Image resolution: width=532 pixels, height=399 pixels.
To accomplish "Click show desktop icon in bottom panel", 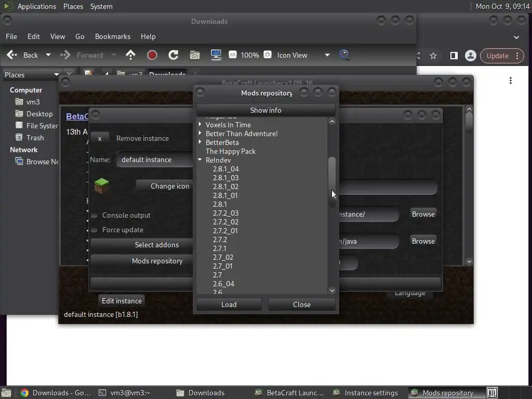I will pyautogui.click(x=6, y=393).
